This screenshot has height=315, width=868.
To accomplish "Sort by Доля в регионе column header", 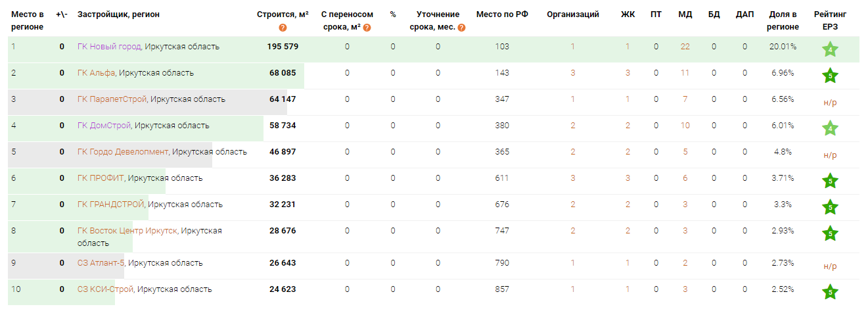I will (x=783, y=20).
